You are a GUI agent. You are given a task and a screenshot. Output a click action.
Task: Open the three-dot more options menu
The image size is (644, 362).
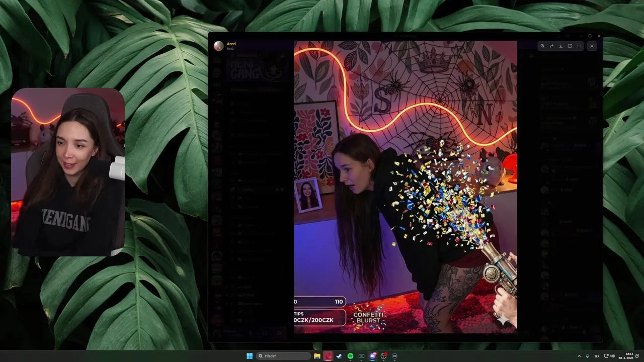click(579, 46)
